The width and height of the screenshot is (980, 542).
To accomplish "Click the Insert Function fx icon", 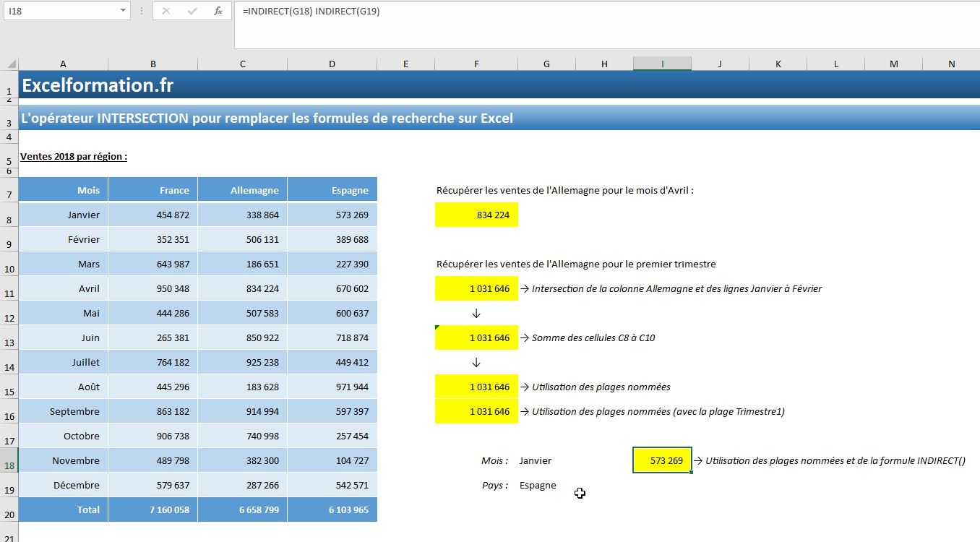I will [x=218, y=12].
